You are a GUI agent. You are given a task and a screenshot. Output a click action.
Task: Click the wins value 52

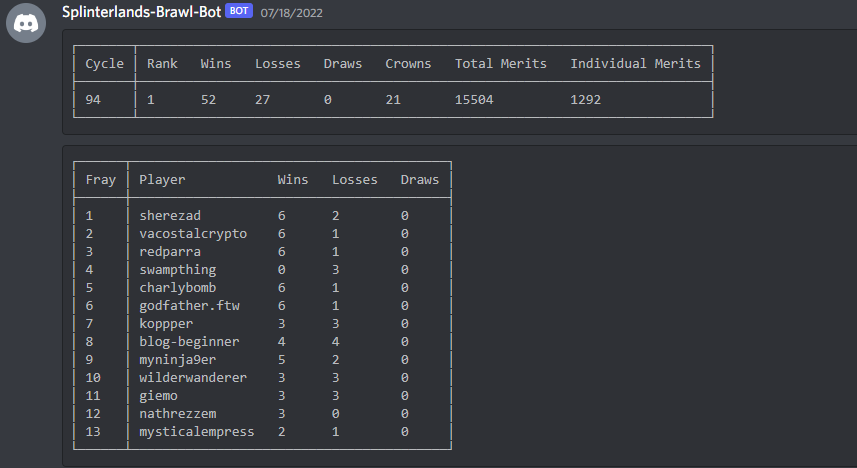[x=208, y=100]
